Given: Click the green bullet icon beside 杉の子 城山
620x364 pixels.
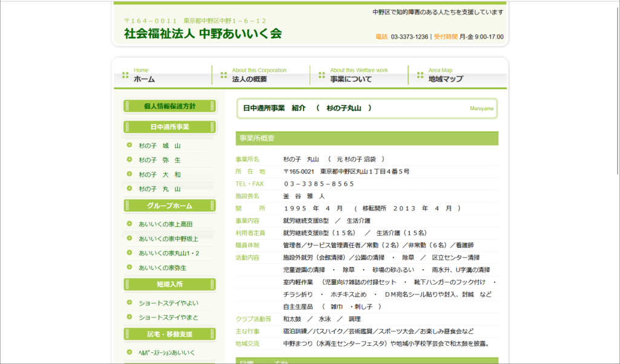Looking at the screenshot, I should coord(129,145).
